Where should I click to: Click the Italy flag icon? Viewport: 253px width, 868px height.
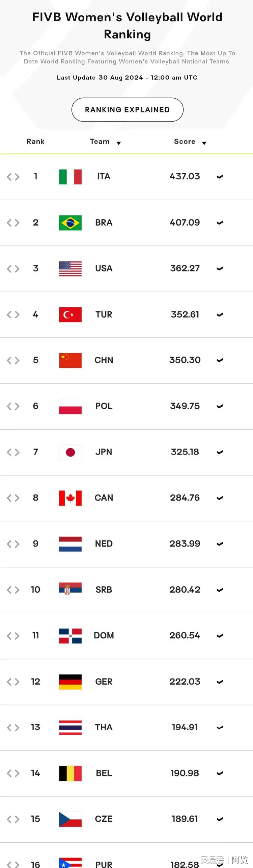70,177
